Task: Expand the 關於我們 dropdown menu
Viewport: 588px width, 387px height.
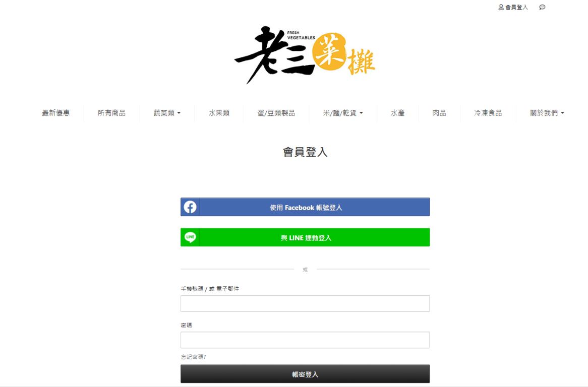Action: pos(547,113)
